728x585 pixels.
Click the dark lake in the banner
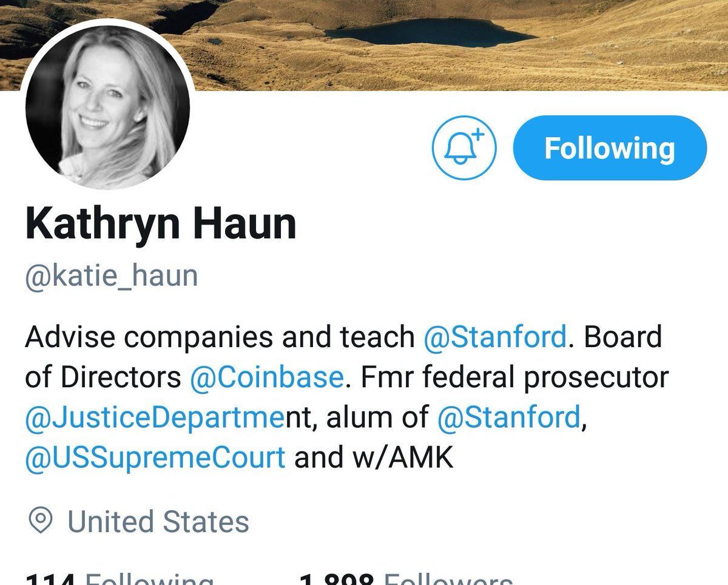[428, 32]
